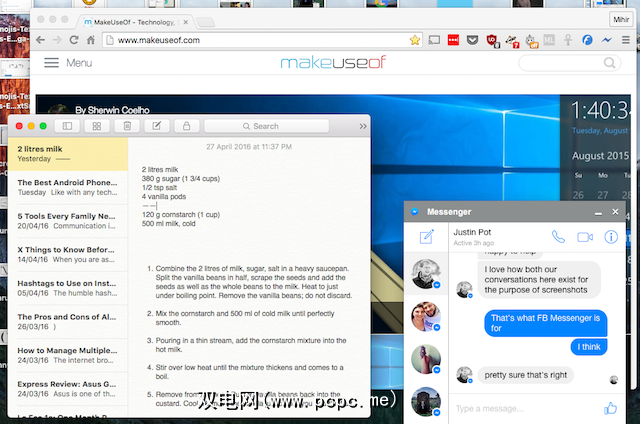The height and width of the screenshot is (424, 640).
Task: Open conversation info in Messenger
Action: click(x=611, y=237)
